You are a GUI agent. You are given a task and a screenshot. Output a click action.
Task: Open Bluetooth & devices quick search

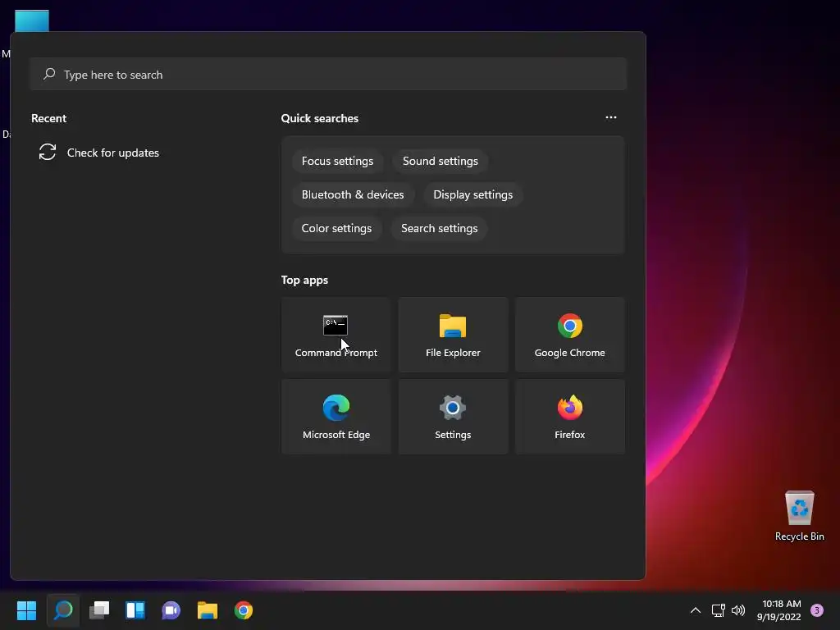point(353,195)
